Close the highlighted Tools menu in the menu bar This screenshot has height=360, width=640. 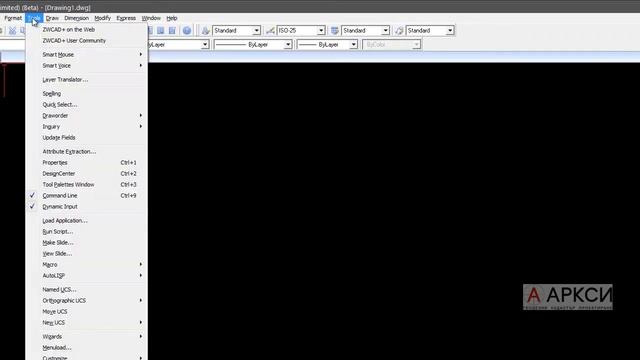click(x=34, y=18)
